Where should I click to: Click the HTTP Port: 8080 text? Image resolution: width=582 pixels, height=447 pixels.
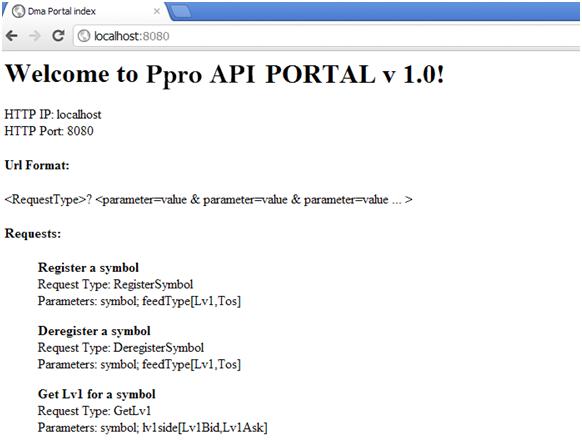[x=49, y=131]
